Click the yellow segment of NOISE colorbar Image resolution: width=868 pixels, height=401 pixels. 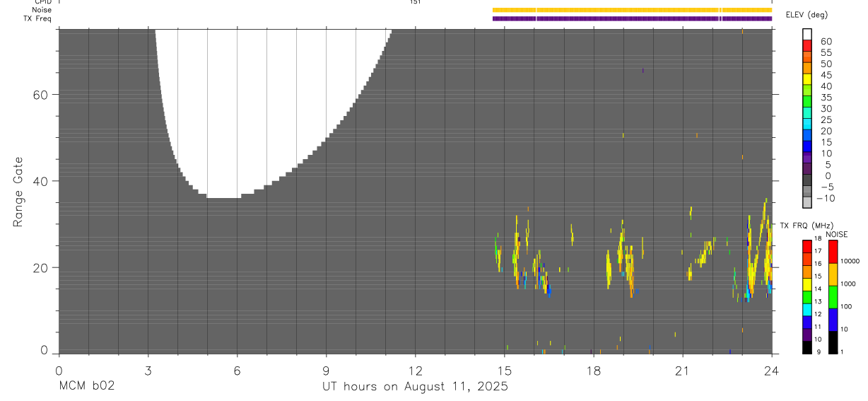pos(833,274)
